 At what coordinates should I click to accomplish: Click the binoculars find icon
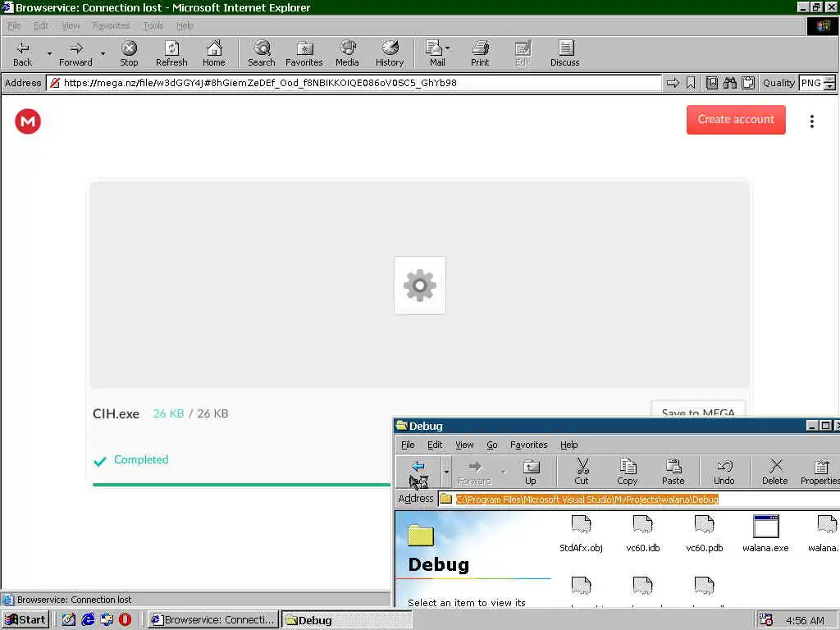click(x=729, y=83)
